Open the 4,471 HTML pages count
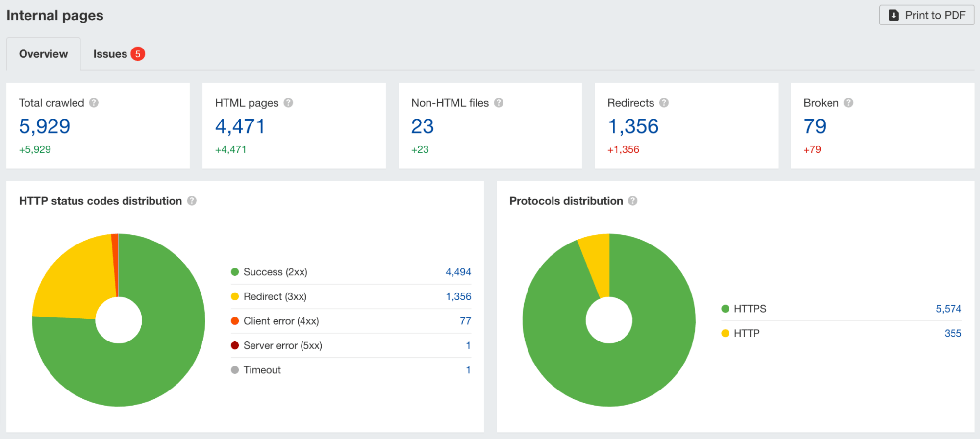Screen dimensions: 980x439 click(x=240, y=126)
